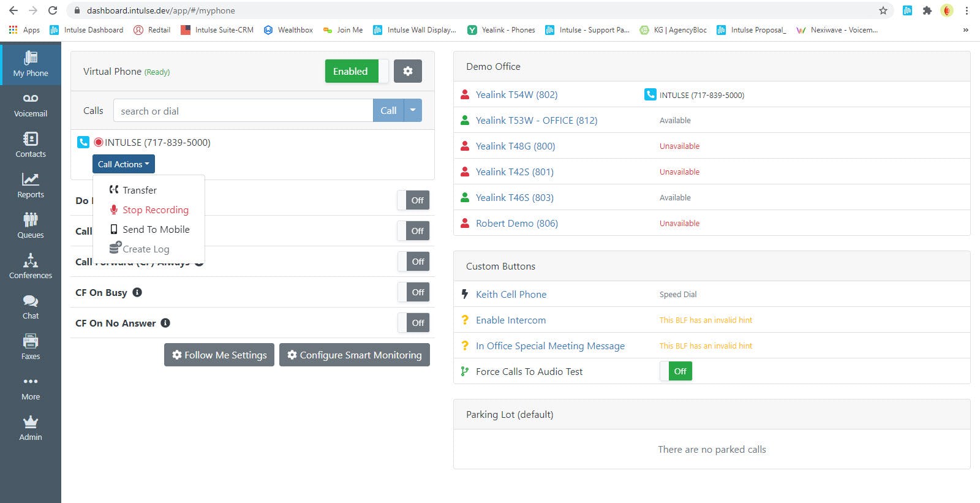Click the Yealink T42S (801) extension link
The height and width of the screenshot is (503, 980).
[x=514, y=172]
